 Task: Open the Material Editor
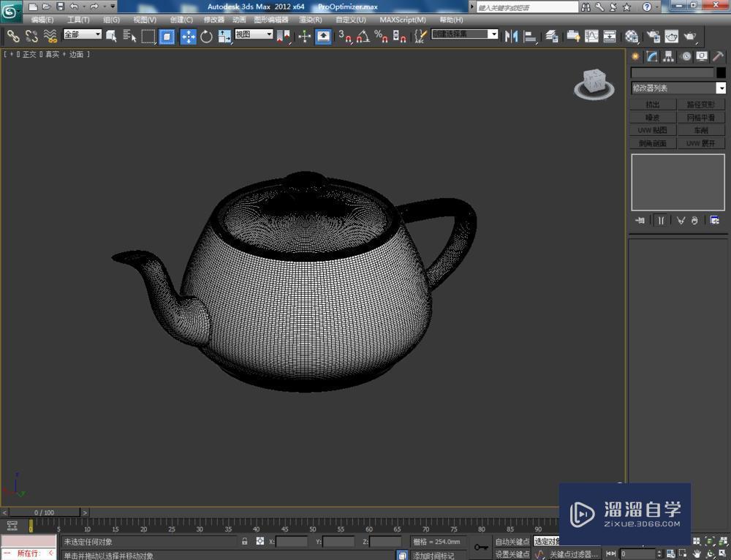click(632, 37)
